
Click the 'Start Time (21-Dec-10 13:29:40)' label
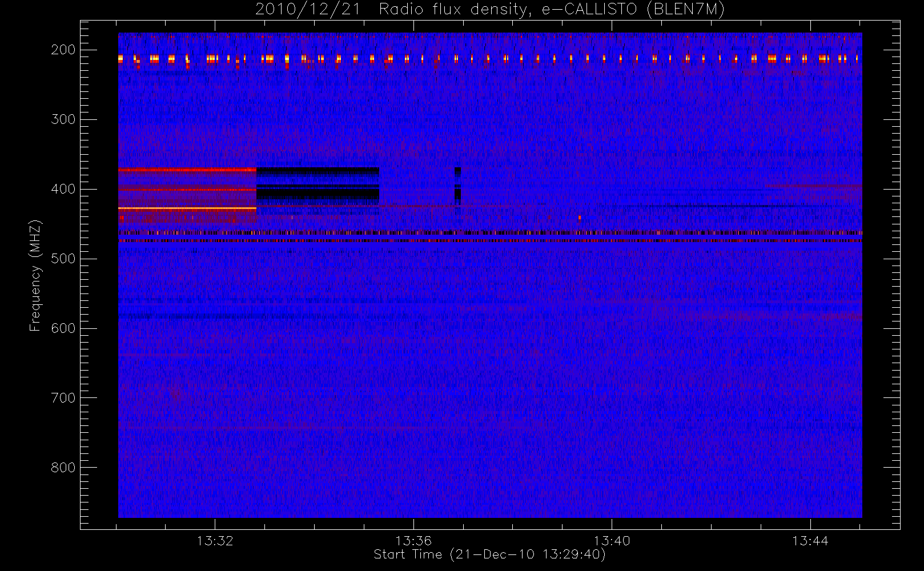(x=489, y=554)
